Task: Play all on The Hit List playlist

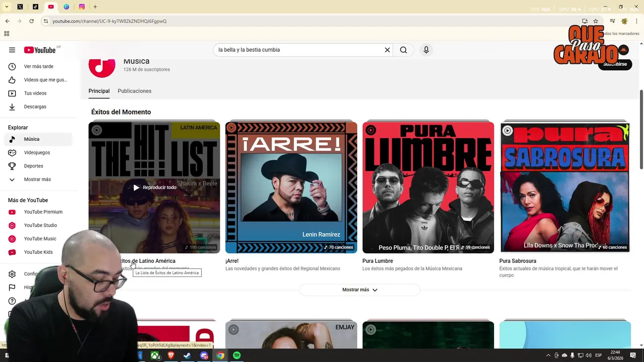Action: [x=154, y=188]
